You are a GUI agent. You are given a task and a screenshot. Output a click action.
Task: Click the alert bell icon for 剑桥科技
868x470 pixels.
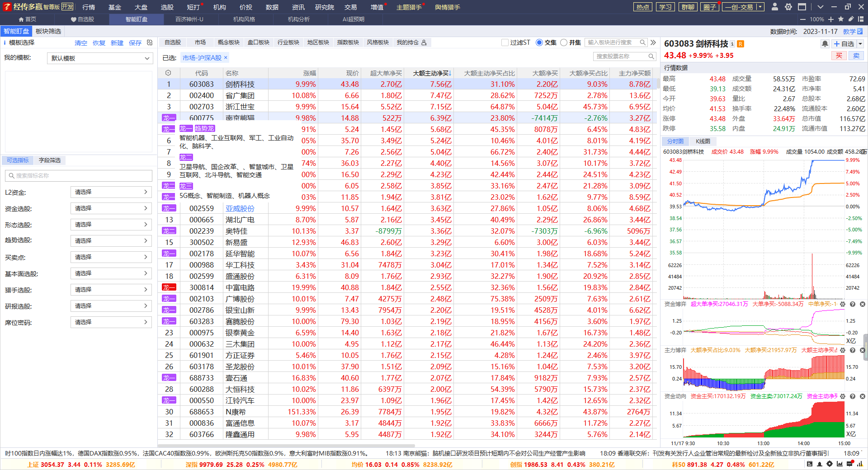[825, 44]
